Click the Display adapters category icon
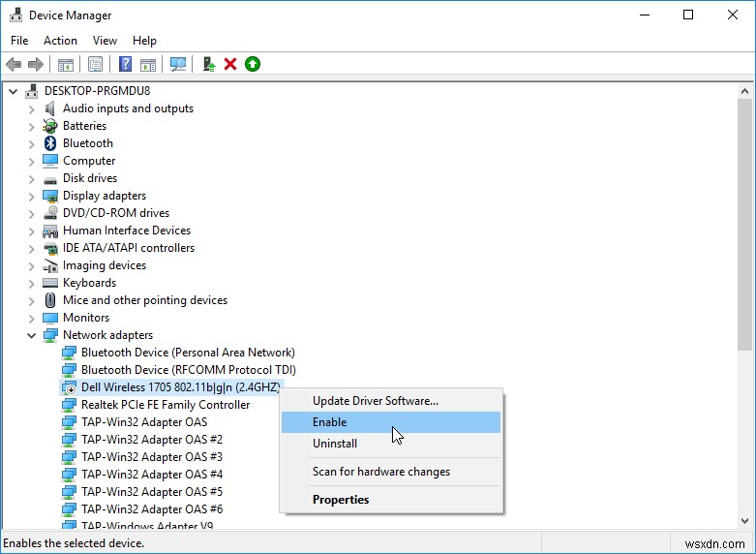Image resolution: width=756 pixels, height=554 pixels. [x=50, y=196]
